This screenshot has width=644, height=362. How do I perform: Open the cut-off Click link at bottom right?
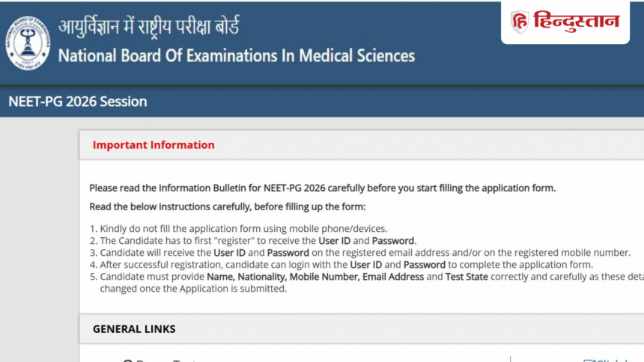tap(607, 360)
